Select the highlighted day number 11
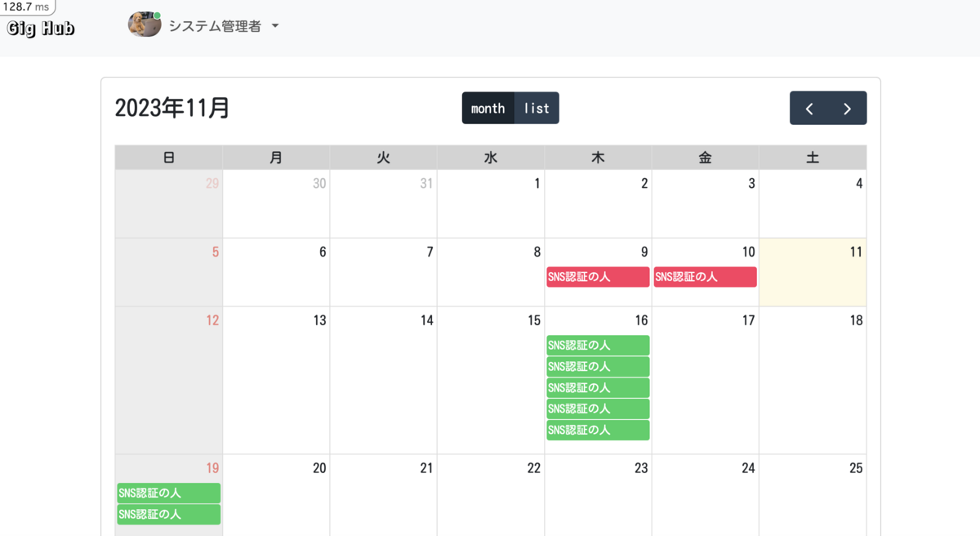Screen dimensions: 980x536 coord(856,252)
